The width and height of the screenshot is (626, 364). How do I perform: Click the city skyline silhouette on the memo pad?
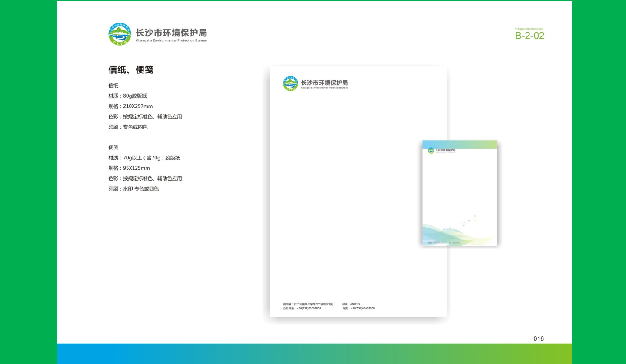coord(452,229)
